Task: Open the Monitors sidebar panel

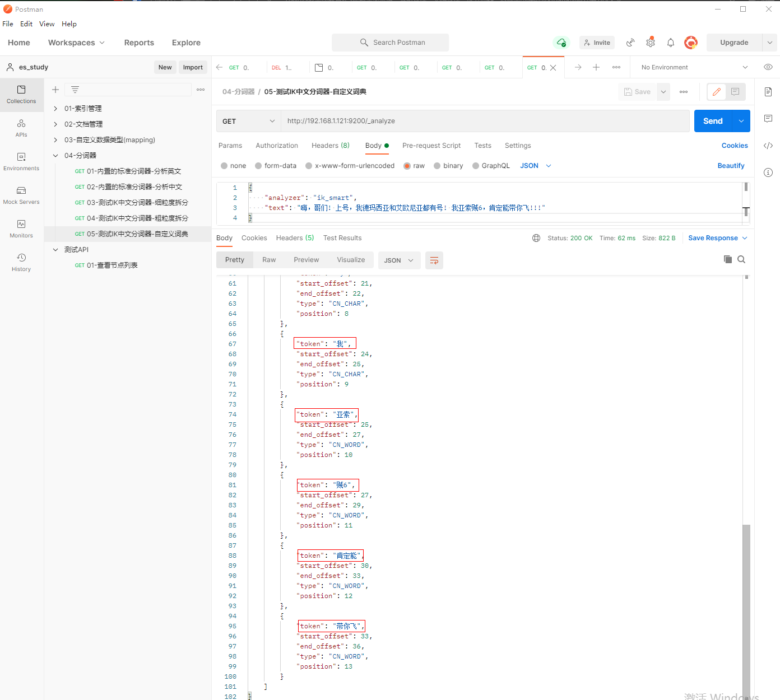Action: click(x=21, y=228)
